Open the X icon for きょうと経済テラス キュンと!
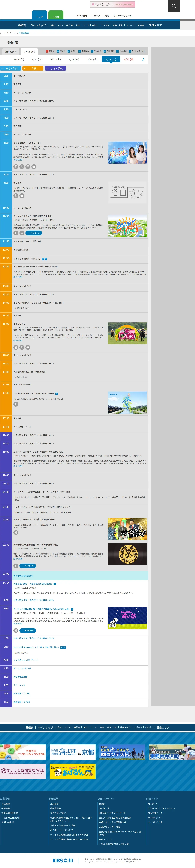The height and width of the screenshot is (868, 195). coord(22,166)
